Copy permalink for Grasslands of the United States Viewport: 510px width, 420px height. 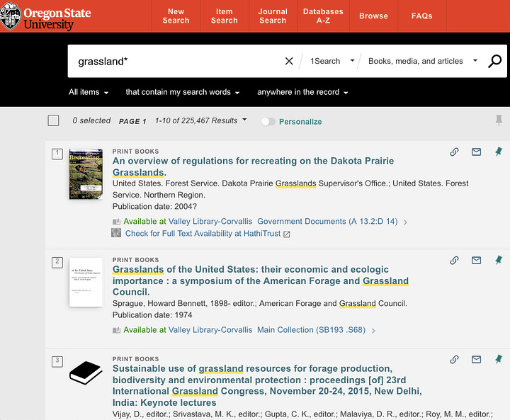454,260
